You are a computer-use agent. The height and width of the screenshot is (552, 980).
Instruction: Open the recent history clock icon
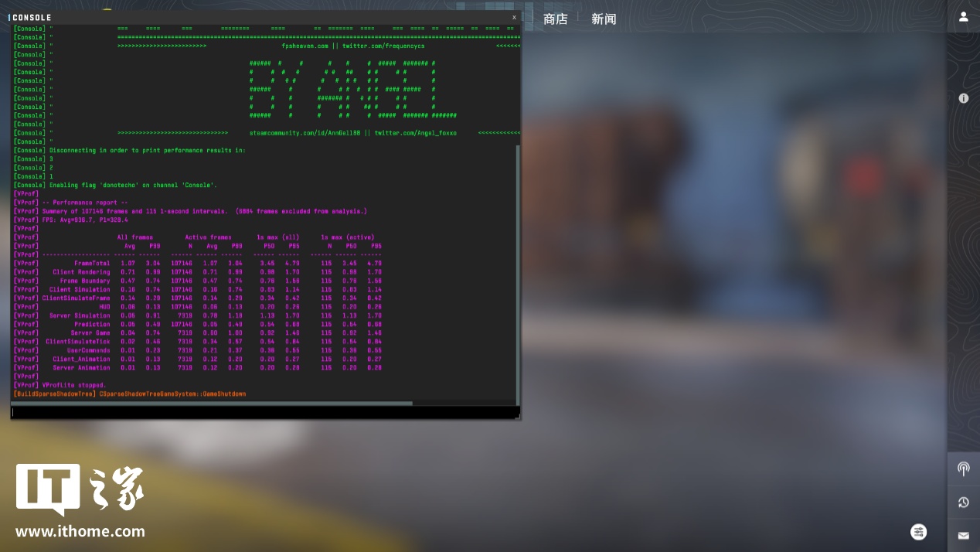(x=963, y=503)
